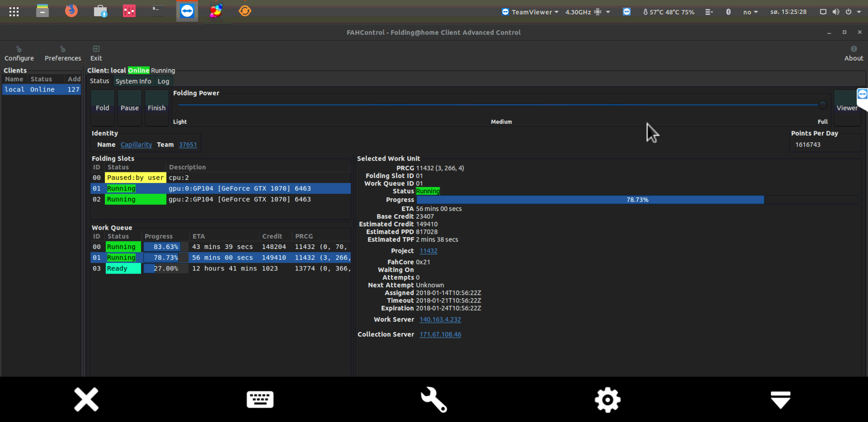This screenshot has height=422, width=868.
Task: Switch to the TeamViewer panel app icon
Action: (x=187, y=11)
